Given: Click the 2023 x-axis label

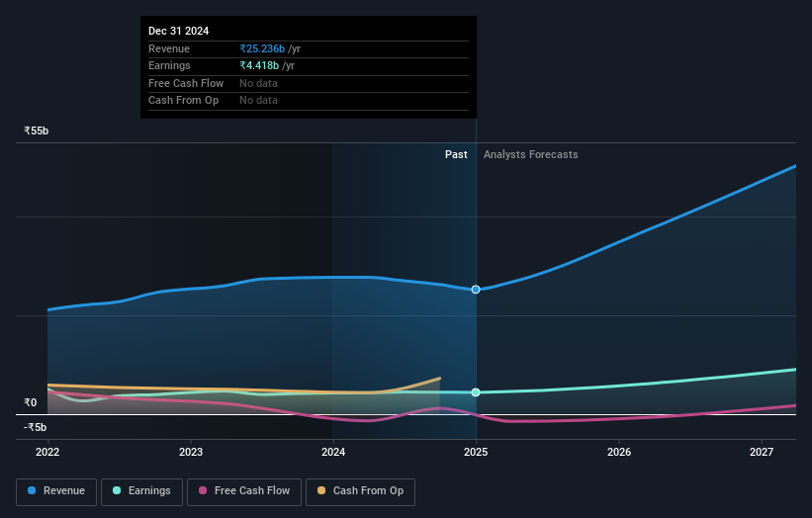Looking at the screenshot, I should pyautogui.click(x=191, y=452).
